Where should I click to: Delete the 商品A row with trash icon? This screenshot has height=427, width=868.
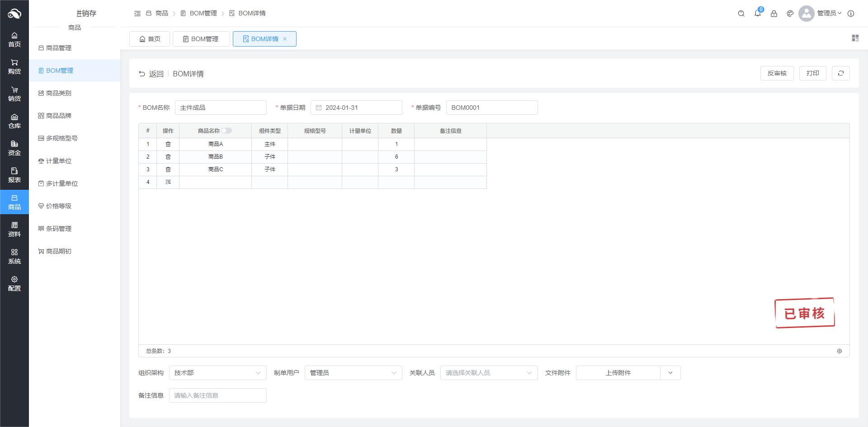click(x=168, y=144)
